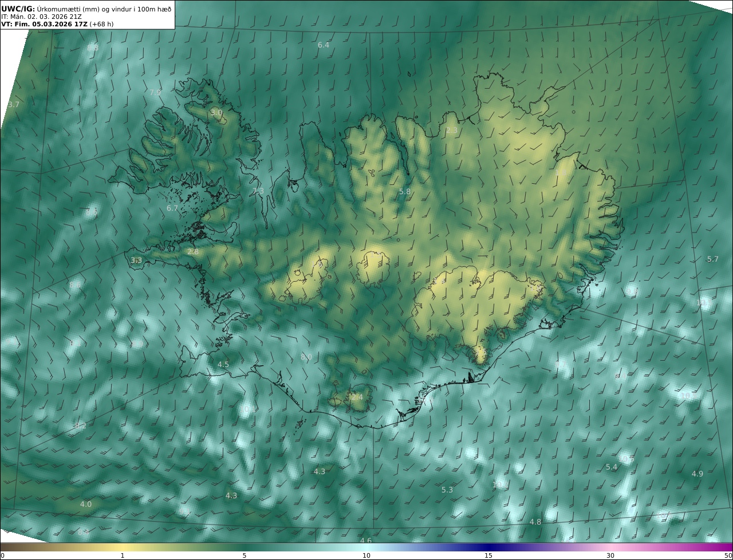
Task: Click the 6.7 value label on the map
Action: click(x=172, y=208)
